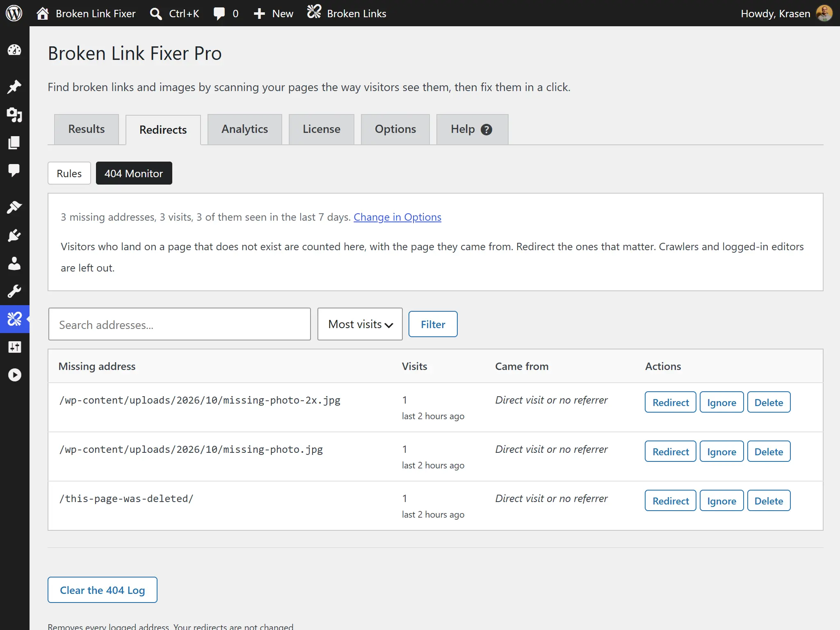Open the Dashboard sidebar icon

tap(14, 50)
